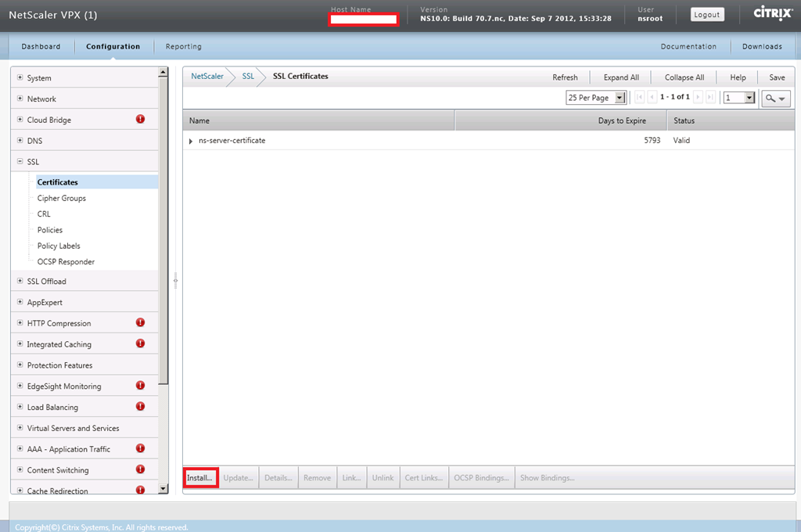Click HTTP Compression red warning icon
Viewport: 801px width, 532px height.
[x=140, y=322]
